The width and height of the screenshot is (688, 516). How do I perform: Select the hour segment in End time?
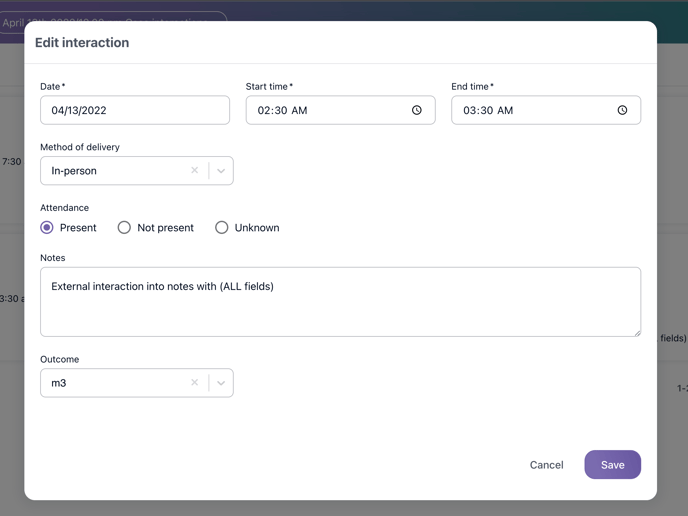[470, 110]
